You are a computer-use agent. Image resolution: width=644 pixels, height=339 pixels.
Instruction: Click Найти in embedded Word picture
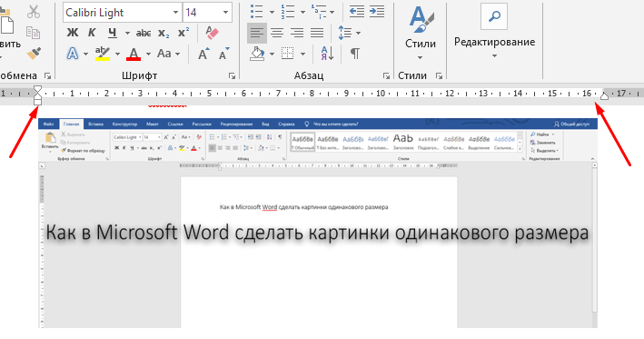[x=542, y=135]
